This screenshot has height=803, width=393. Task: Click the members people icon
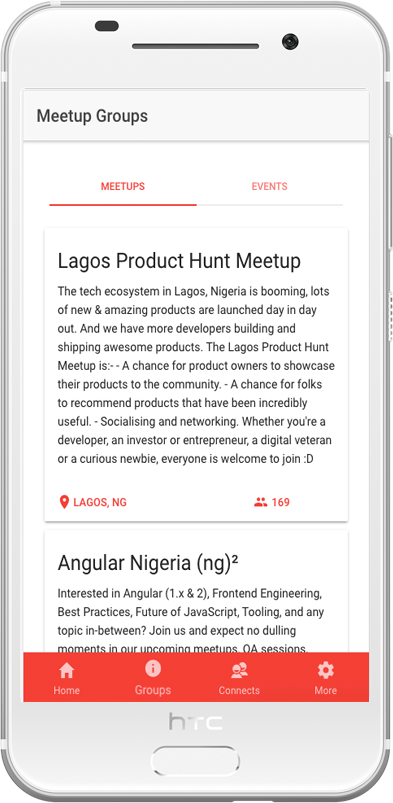click(x=261, y=502)
